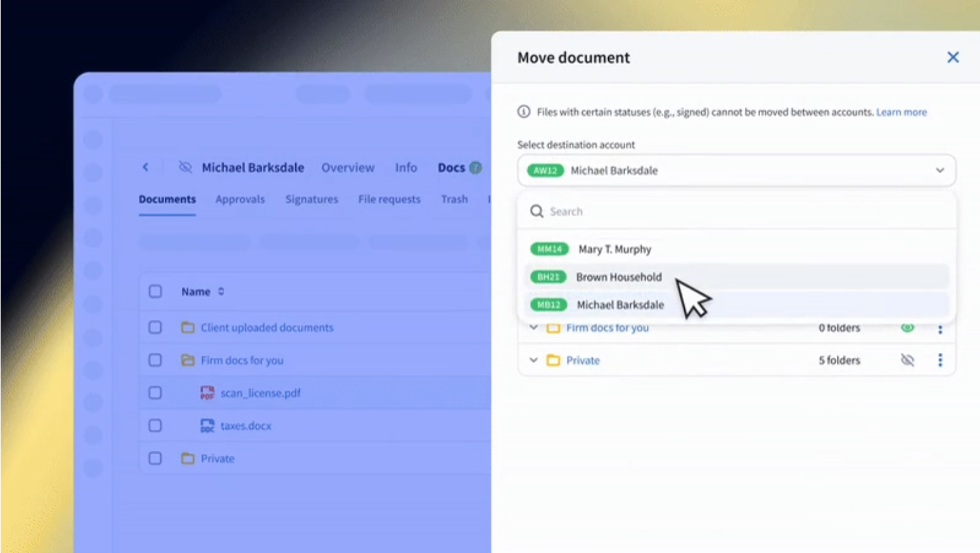
Task: Go back using the left arrow
Action: 146,167
